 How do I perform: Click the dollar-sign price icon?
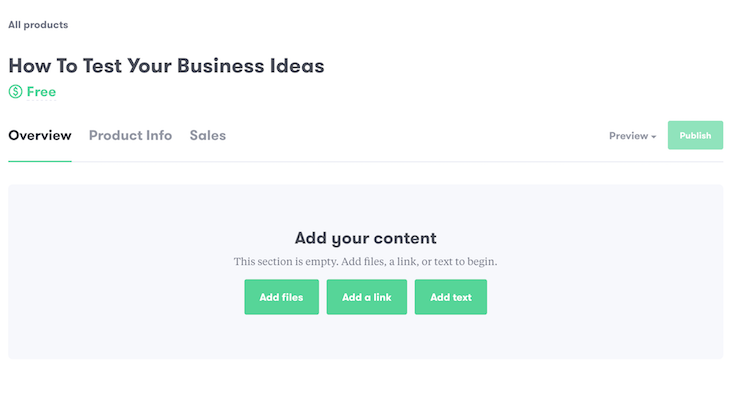(15, 91)
